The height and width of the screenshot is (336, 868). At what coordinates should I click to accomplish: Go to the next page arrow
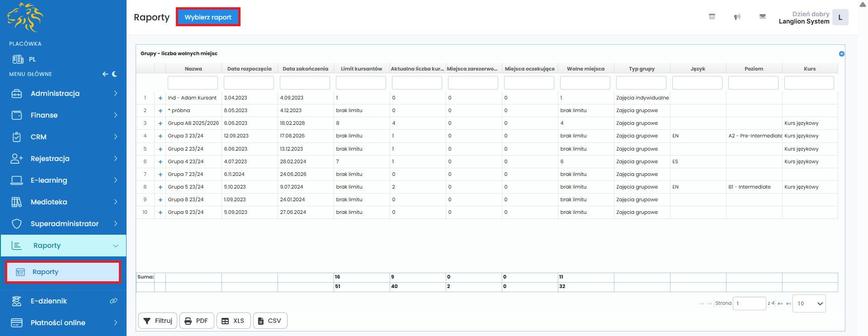(780, 303)
